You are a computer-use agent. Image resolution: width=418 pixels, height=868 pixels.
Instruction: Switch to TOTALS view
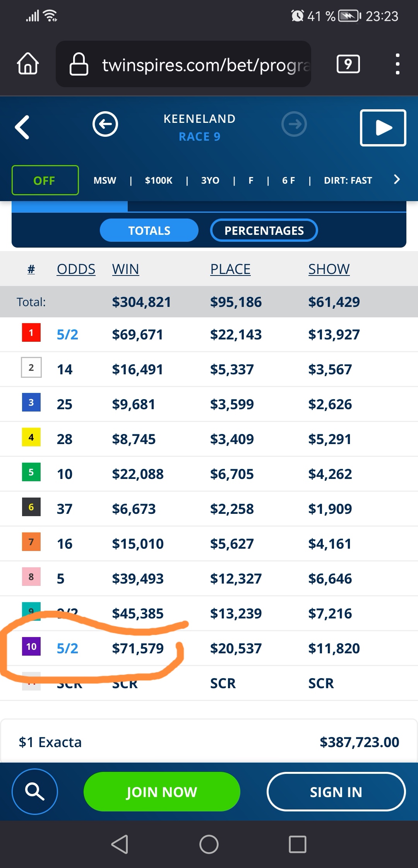click(x=149, y=231)
